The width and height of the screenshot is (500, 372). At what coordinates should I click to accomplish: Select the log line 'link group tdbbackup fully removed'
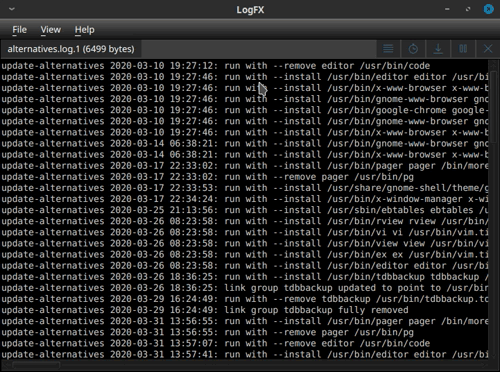tap(245, 310)
